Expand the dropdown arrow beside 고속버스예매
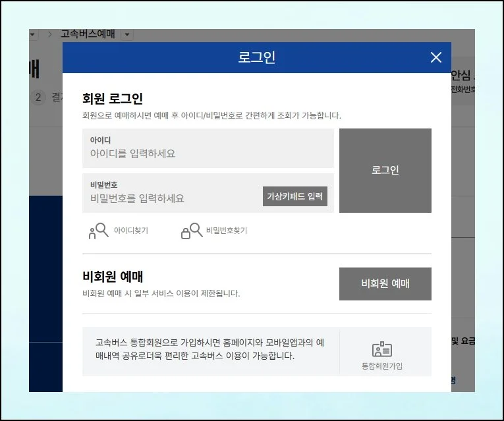The image size is (504, 421). pos(127,34)
